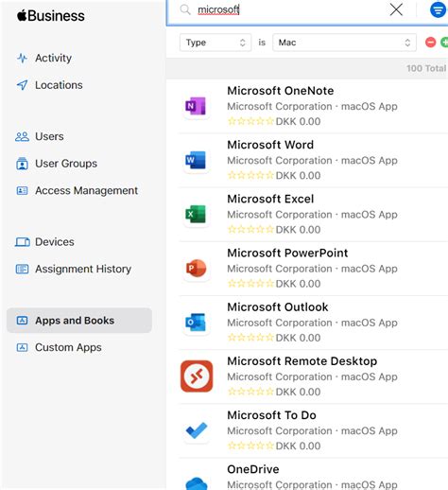Screen dimensions: 448x490
Task: Click the OneDrive cloud icon
Action: coord(196,482)
